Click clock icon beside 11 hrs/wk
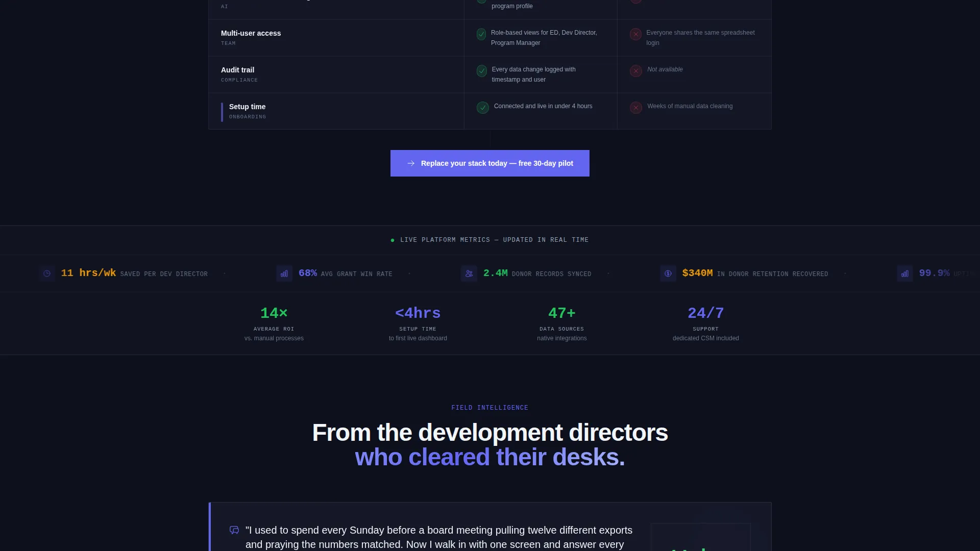Viewport: 980px width, 551px height. [x=47, y=273]
